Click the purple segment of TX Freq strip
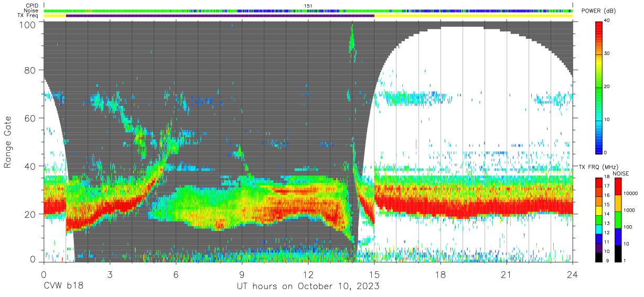 (x=220, y=16)
